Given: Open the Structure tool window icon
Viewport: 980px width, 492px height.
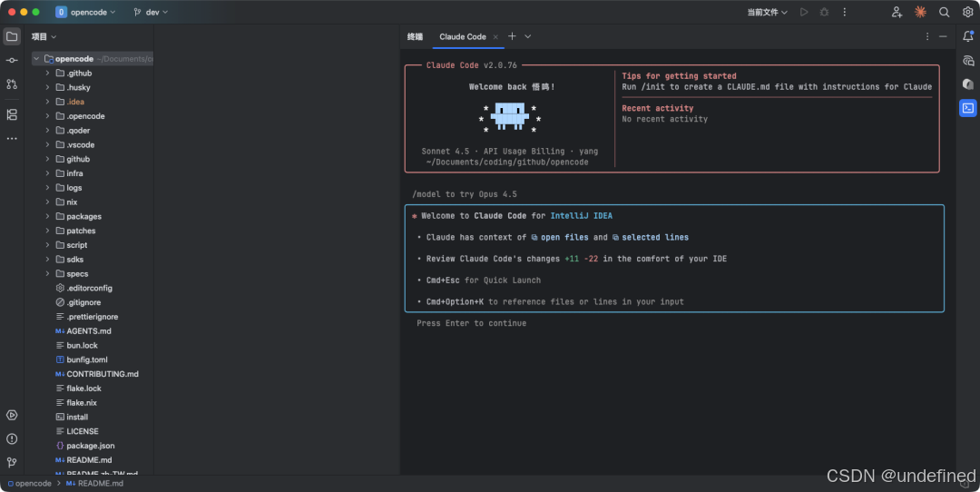Looking at the screenshot, I should tap(12, 114).
